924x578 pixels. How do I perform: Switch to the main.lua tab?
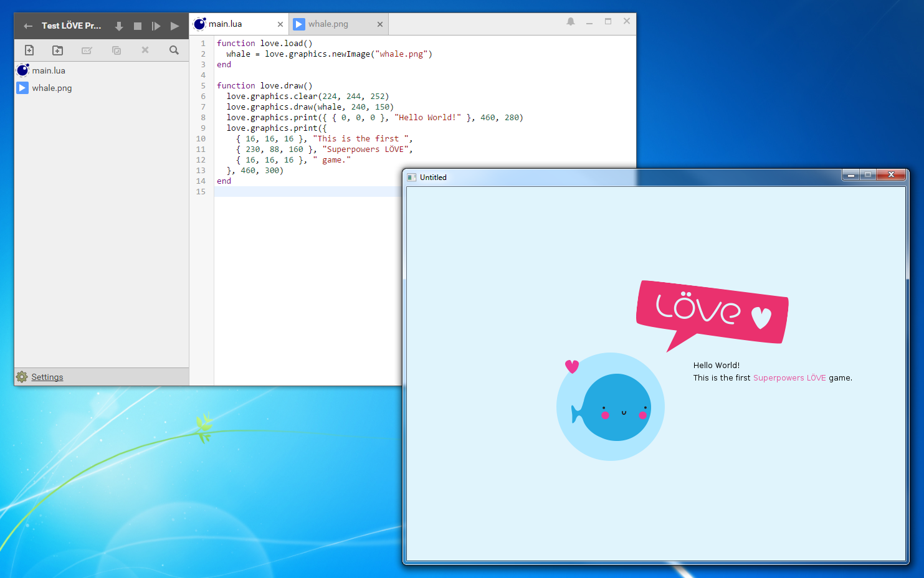coord(239,24)
